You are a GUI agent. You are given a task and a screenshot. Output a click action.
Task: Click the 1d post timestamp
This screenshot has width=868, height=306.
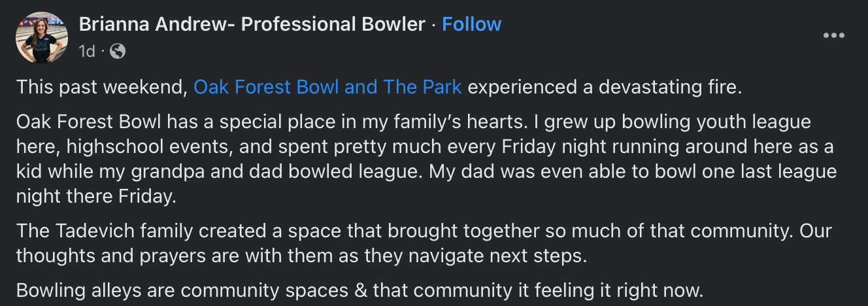87,51
